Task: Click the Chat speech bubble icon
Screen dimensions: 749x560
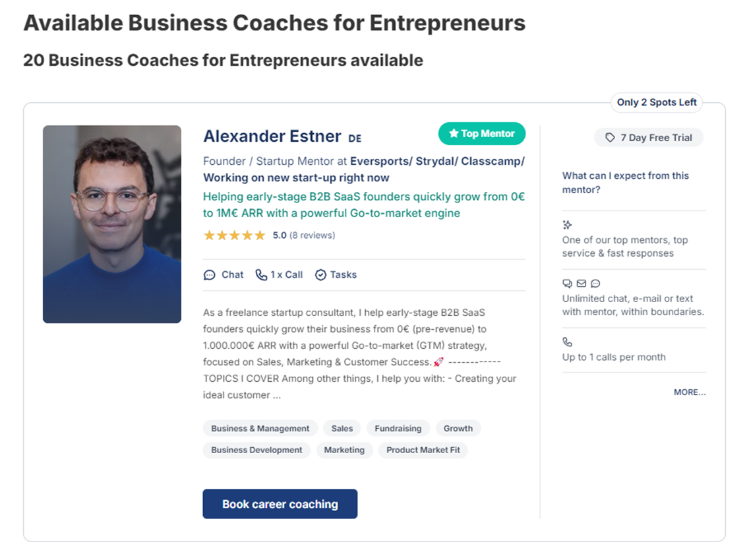Action: coord(209,275)
